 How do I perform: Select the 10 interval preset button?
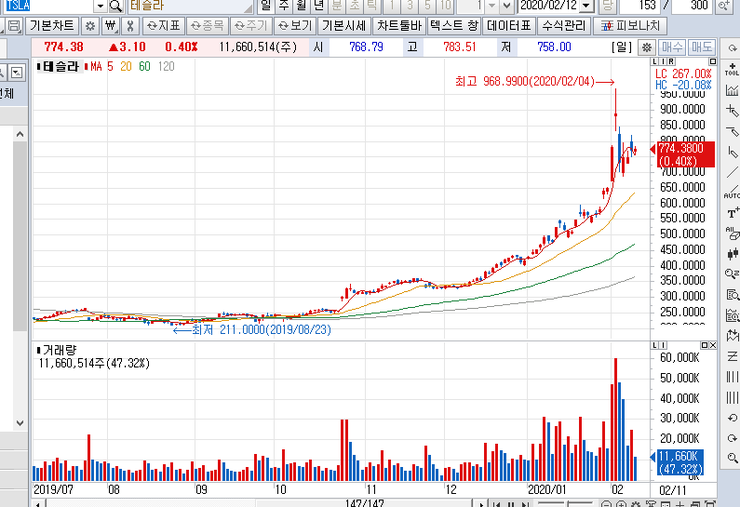click(445, 6)
